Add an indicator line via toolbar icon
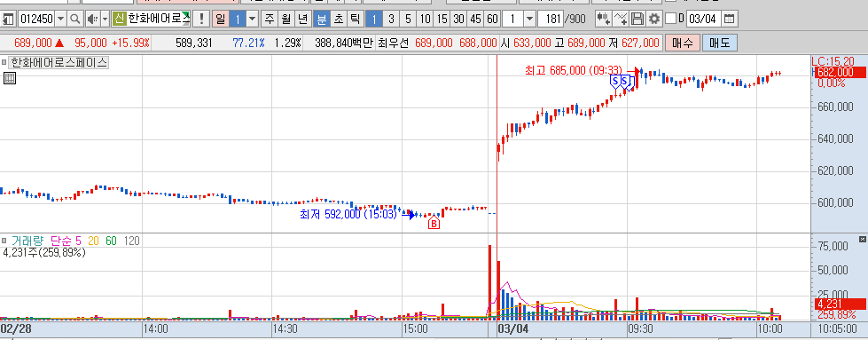The height and width of the screenshot is (340, 868). [x=622, y=20]
